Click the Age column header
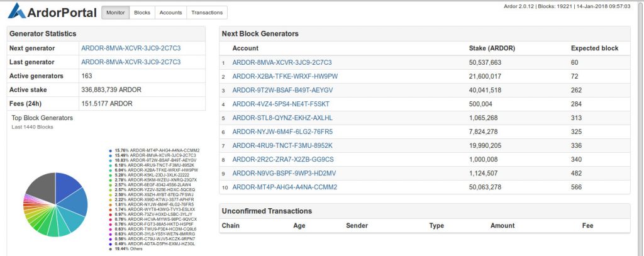This screenshot has height=256, width=644. click(299, 226)
